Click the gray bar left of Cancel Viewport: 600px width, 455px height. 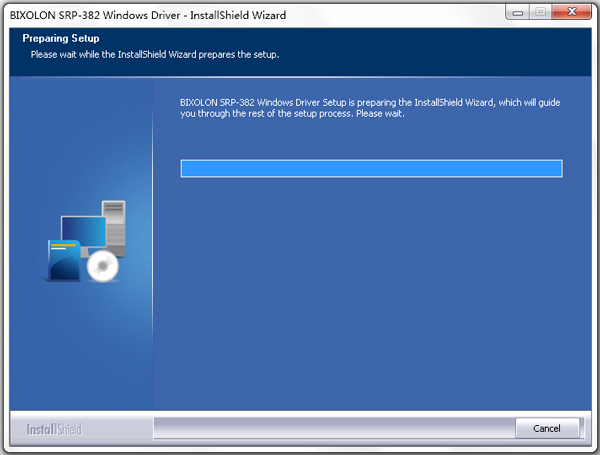[x=332, y=429]
